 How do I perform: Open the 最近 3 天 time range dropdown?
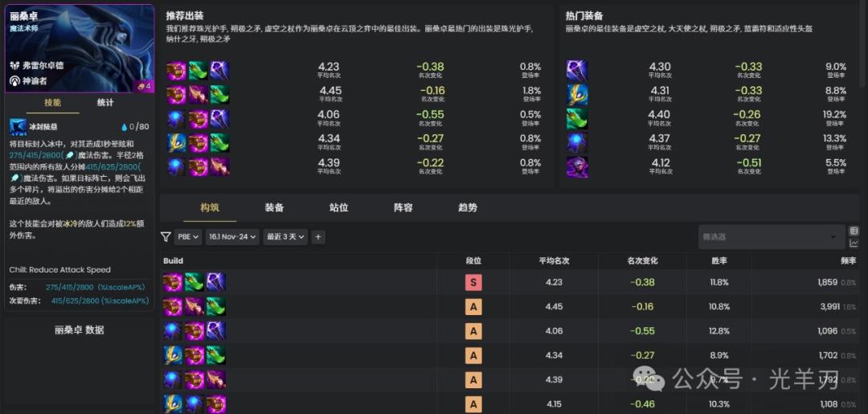pos(285,237)
